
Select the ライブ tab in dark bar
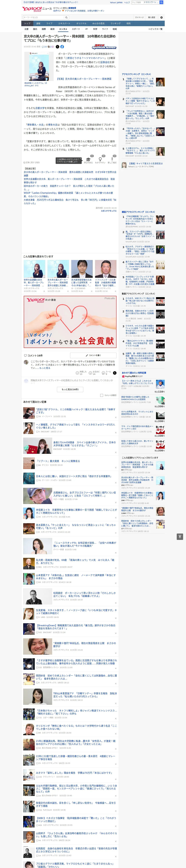[49, 23]
